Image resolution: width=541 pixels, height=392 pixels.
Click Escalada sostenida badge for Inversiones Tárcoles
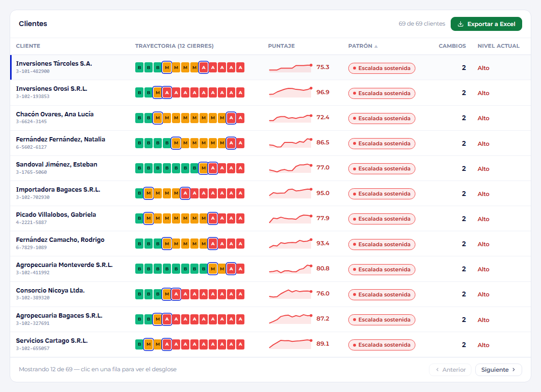click(382, 68)
